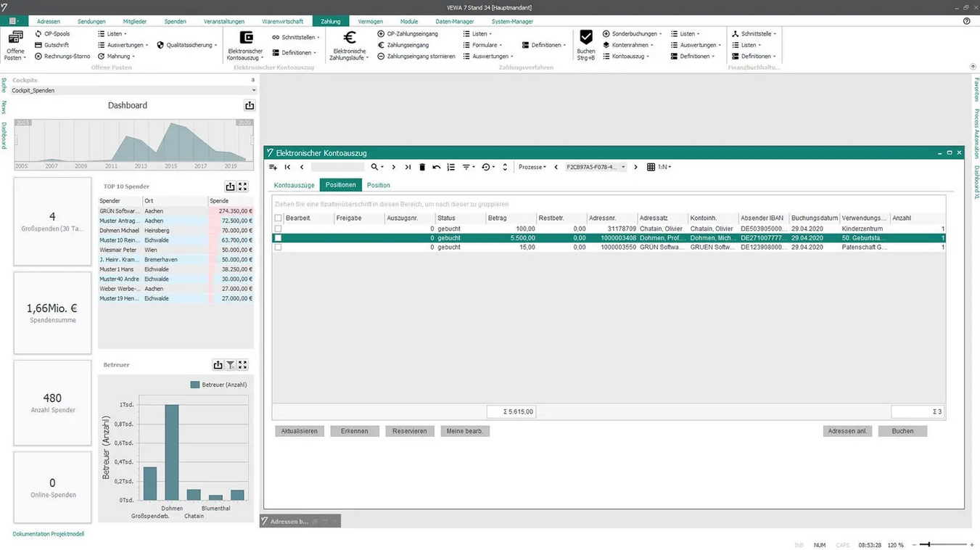The width and height of the screenshot is (980, 550).
Task: Delete record with the trash icon
Action: click(422, 167)
